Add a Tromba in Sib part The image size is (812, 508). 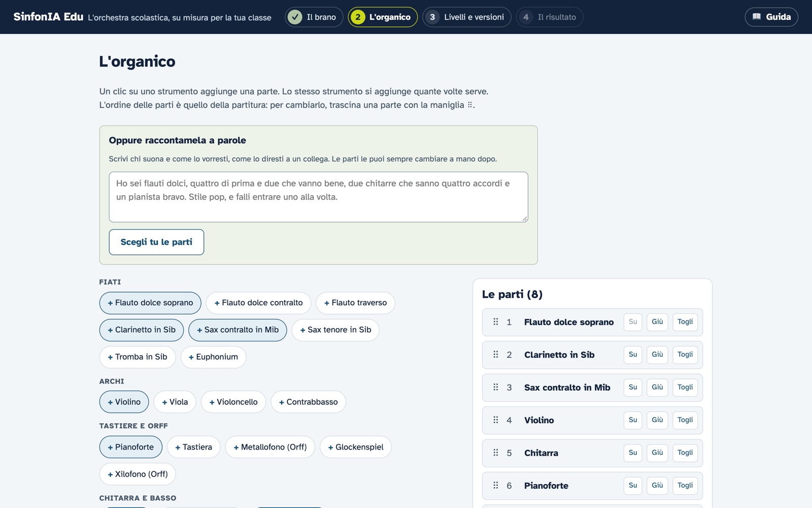tap(138, 357)
